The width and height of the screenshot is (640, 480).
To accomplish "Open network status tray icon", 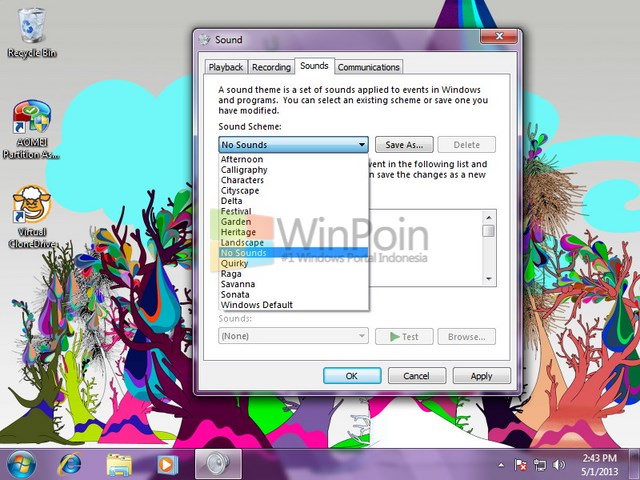I will pos(540,465).
